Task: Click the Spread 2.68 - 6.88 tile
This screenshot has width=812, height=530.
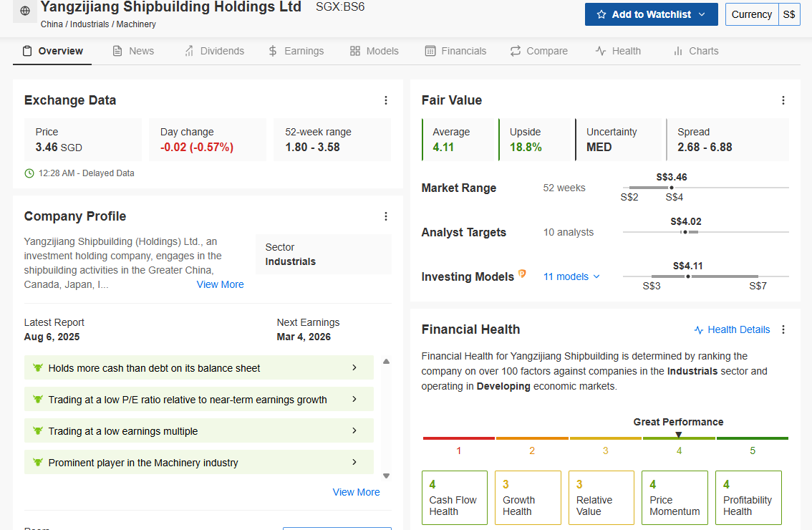Action: tap(728, 140)
